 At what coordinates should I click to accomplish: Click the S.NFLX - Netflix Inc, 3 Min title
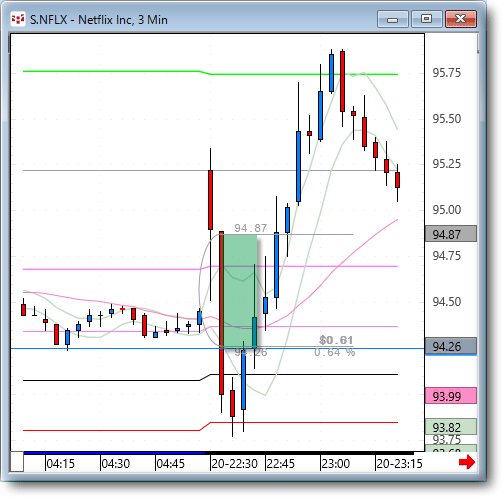(99, 20)
